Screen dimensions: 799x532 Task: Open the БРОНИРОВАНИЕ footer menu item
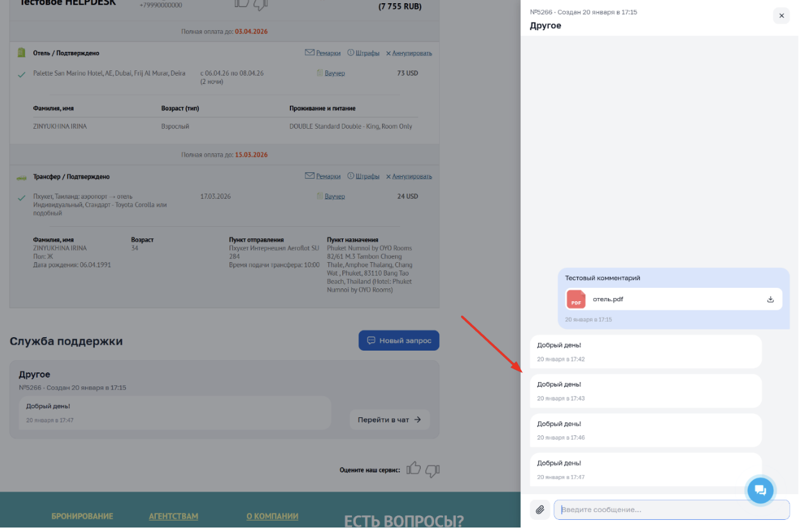[82, 516]
